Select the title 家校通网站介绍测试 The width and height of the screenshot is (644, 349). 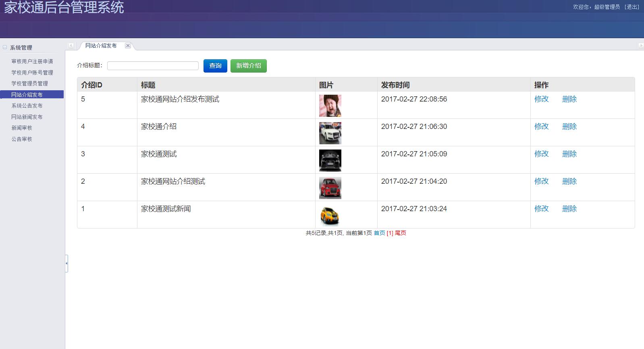[x=173, y=181]
